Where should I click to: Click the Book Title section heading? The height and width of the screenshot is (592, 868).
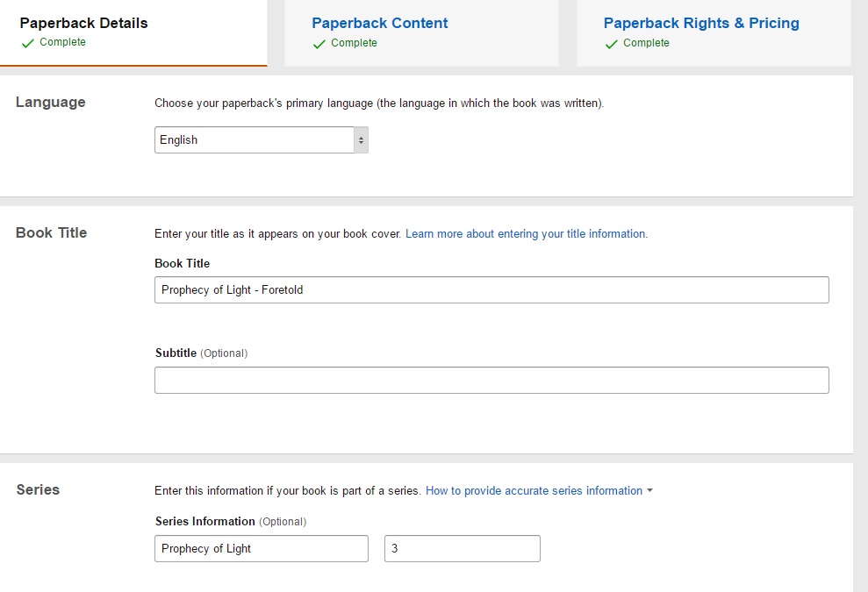(51, 233)
